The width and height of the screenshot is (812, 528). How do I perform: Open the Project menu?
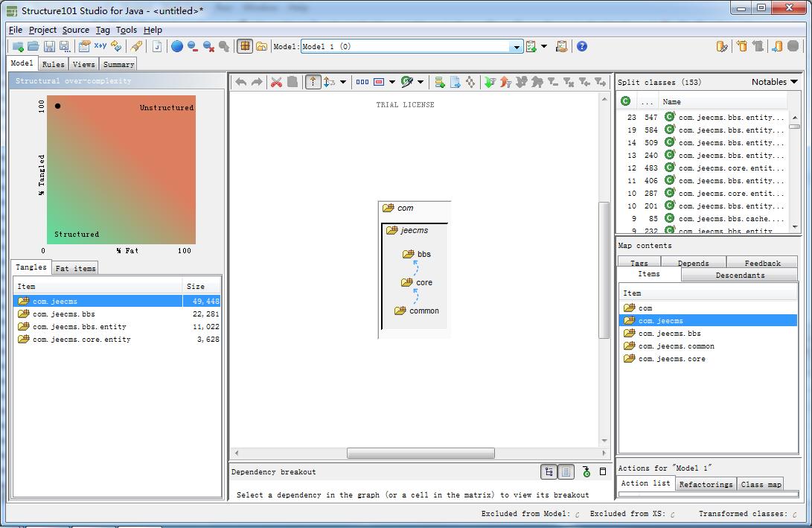click(x=42, y=30)
